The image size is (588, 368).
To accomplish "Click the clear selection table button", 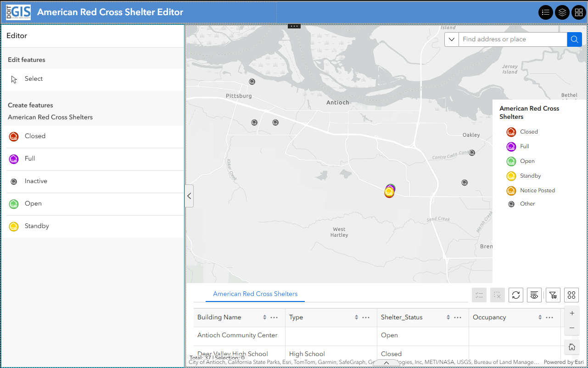I will (x=498, y=295).
